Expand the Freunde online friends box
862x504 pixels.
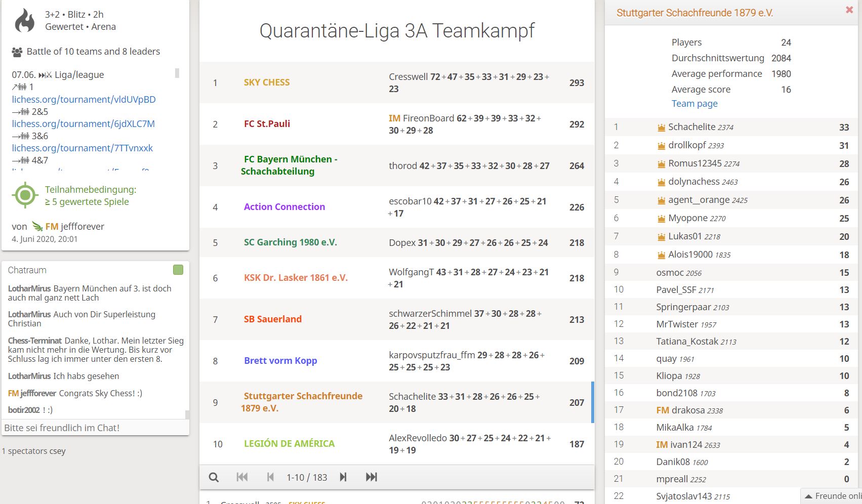pos(831,496)
